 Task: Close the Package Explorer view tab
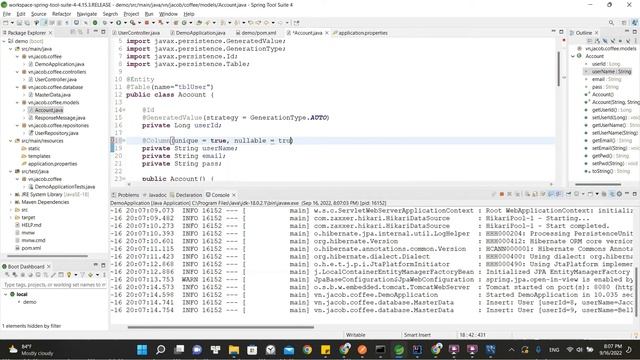tap(51, 33)
